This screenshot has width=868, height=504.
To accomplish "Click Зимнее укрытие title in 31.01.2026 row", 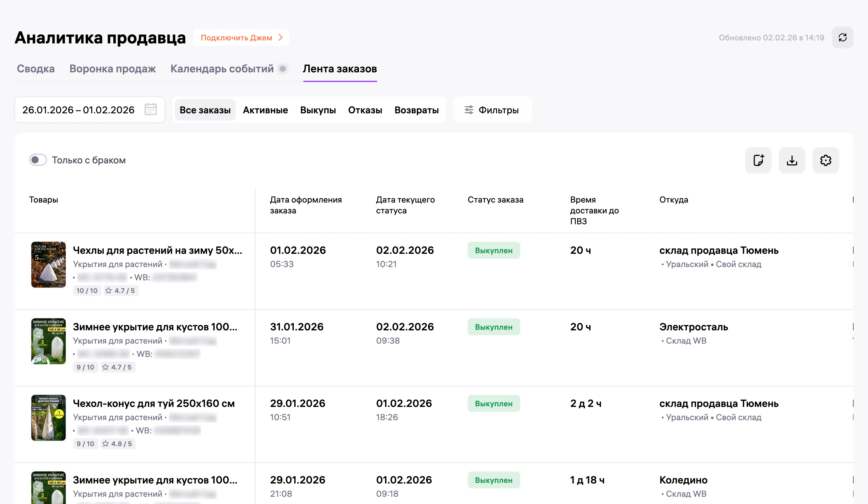I will tap(155, 326).
